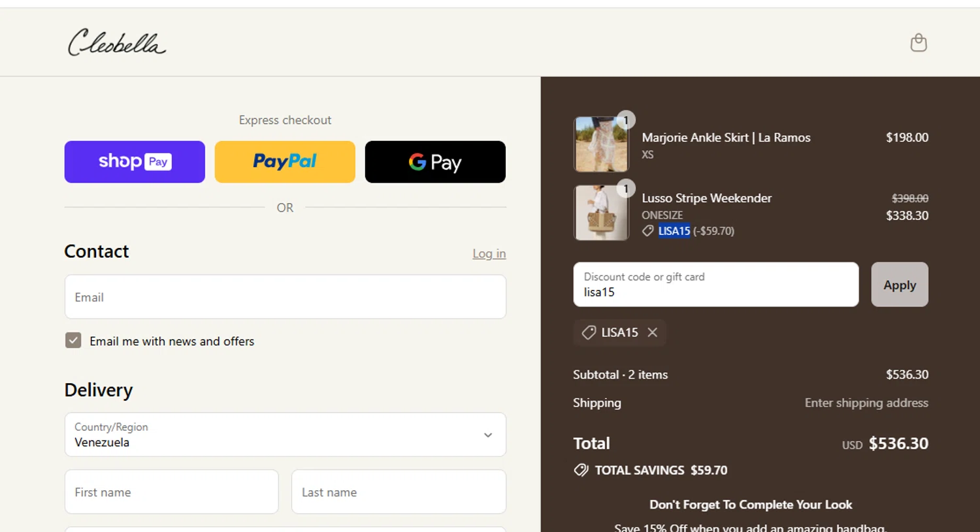Click the XS size label
The image size is (980, 532).
pyautogui.click(x=647, y=155)
